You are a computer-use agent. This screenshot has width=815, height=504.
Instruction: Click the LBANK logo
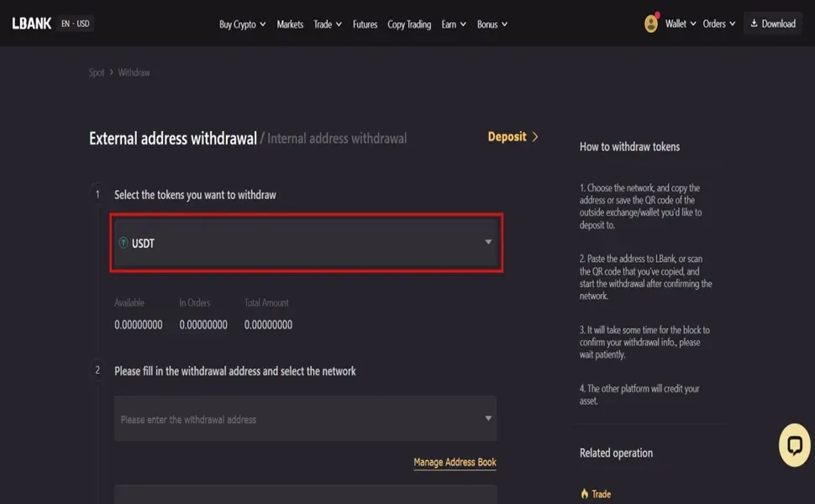32,24
